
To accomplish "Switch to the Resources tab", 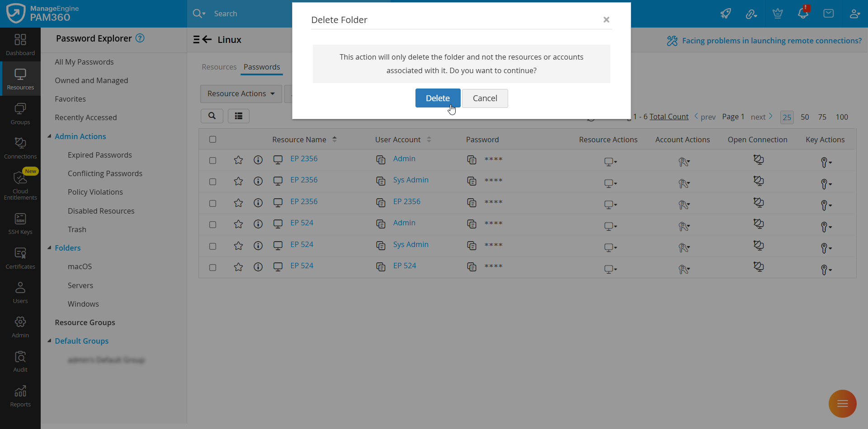I will click(219, 67).
